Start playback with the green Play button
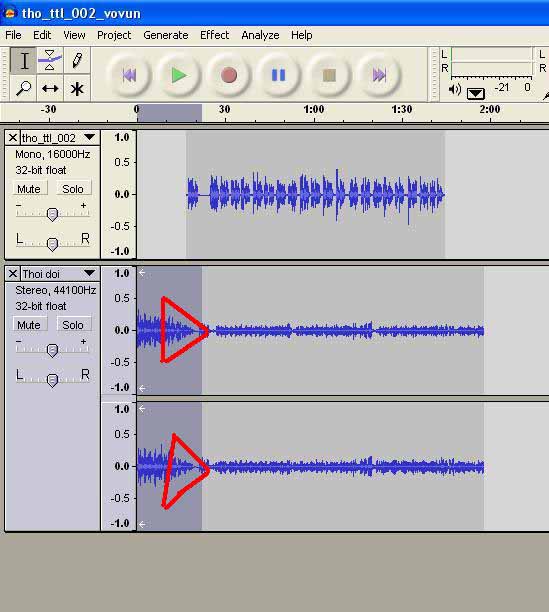Image resolution: width=549 pixels, height=612 pixels. point(179,75)
